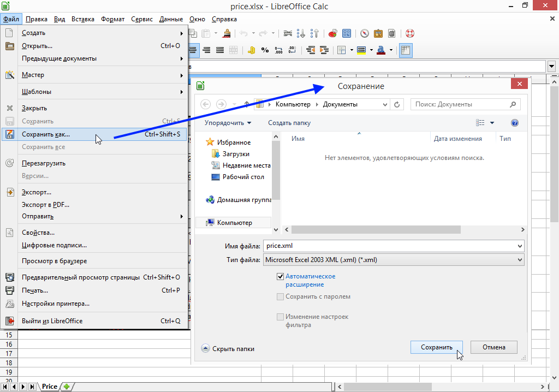Click horizontal scrollbar in file list
The height and width of the screenshot is (392, 559).
click(x=376, y=230)
